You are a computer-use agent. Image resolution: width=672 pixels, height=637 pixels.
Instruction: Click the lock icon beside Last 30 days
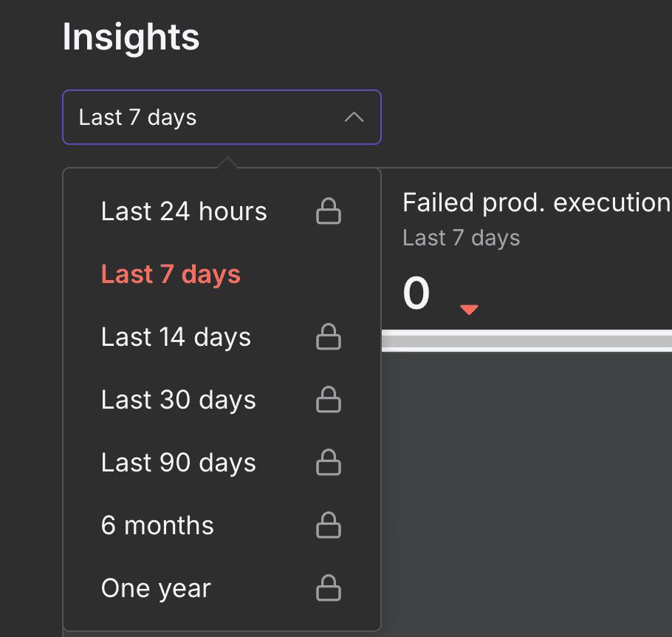point(329,400)
